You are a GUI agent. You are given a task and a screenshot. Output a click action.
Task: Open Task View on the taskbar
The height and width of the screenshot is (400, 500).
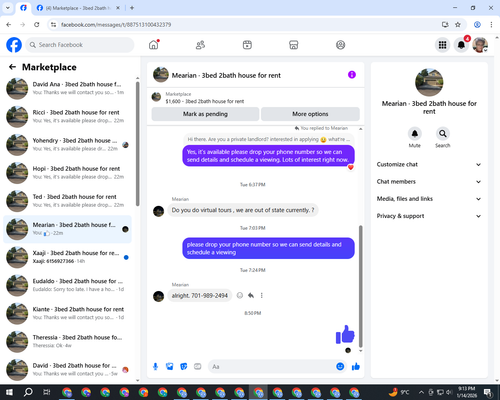click(x=47, y=392)
